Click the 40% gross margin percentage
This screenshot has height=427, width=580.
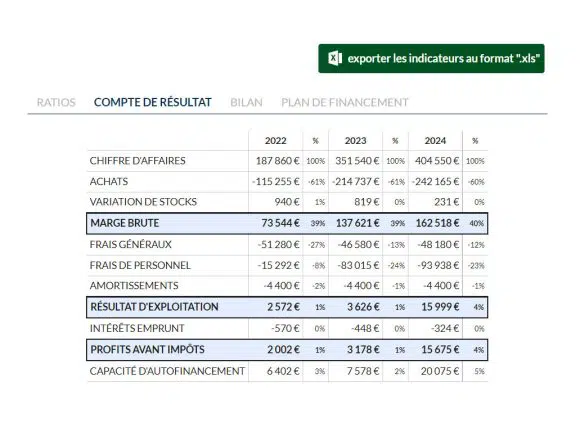(477, 223)
